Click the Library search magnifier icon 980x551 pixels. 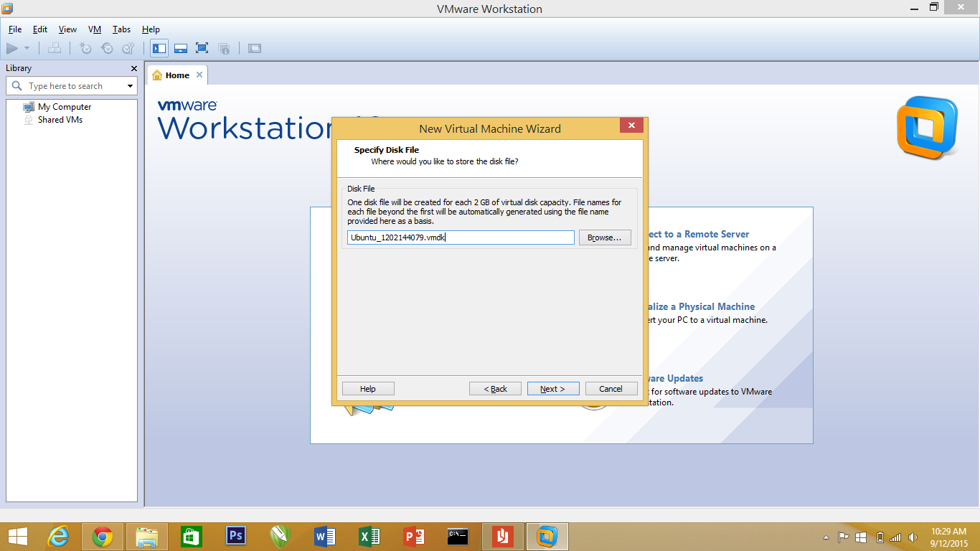[17, 86]
